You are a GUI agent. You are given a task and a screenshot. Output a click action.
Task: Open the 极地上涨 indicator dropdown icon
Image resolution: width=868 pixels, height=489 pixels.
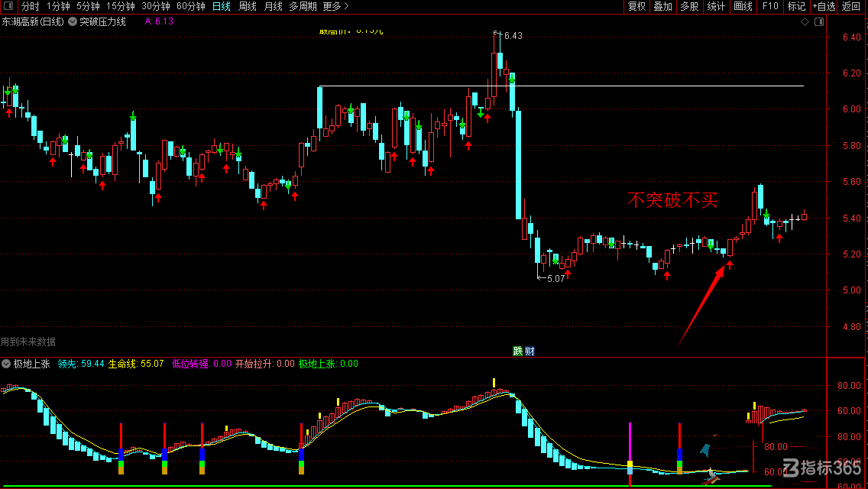pos(6,364)
